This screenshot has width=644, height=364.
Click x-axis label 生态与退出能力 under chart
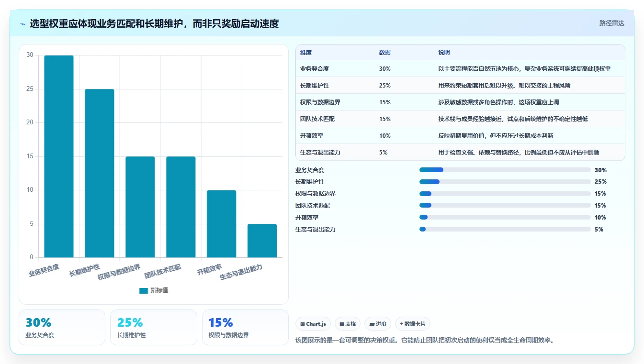[241, 272]
